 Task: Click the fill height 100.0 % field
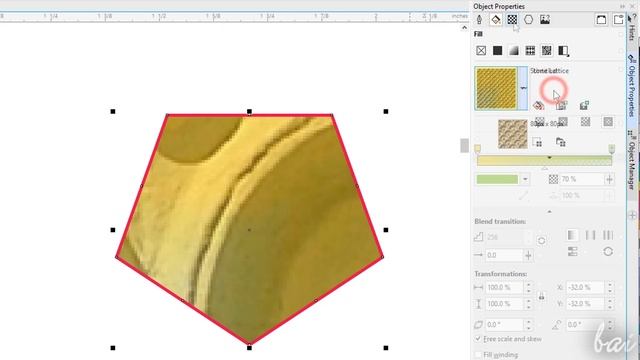pyautogui.click(x=504, y=304)
